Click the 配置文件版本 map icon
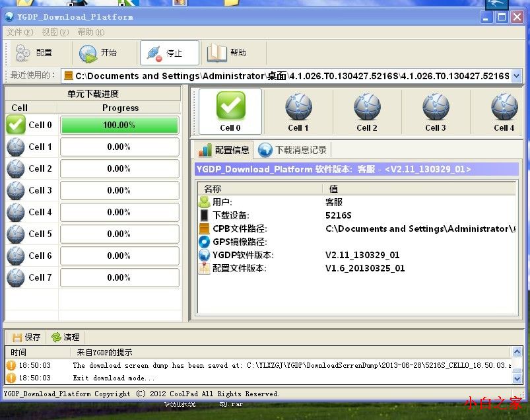Viewport: 530px width, 420px height. tap(204, 268)
